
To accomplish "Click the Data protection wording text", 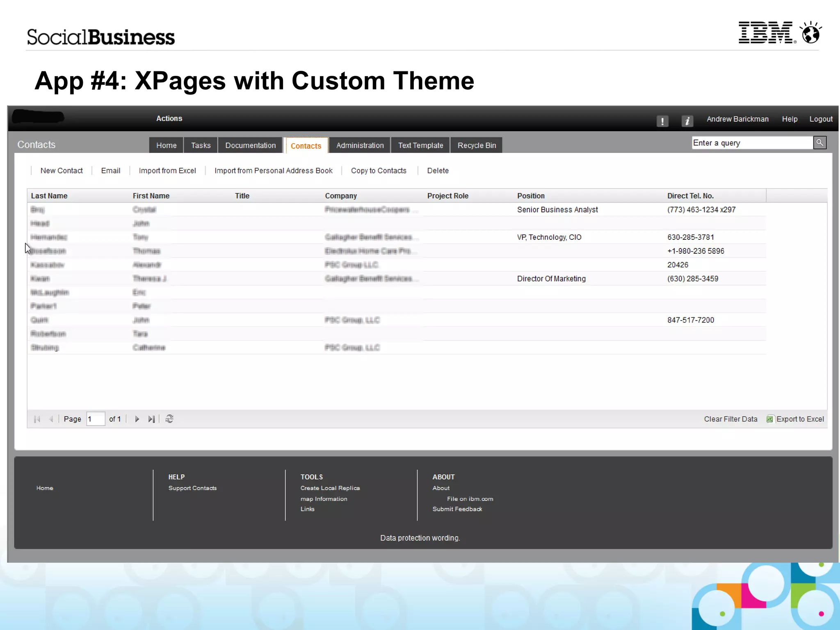I will [x=420, y=538].
